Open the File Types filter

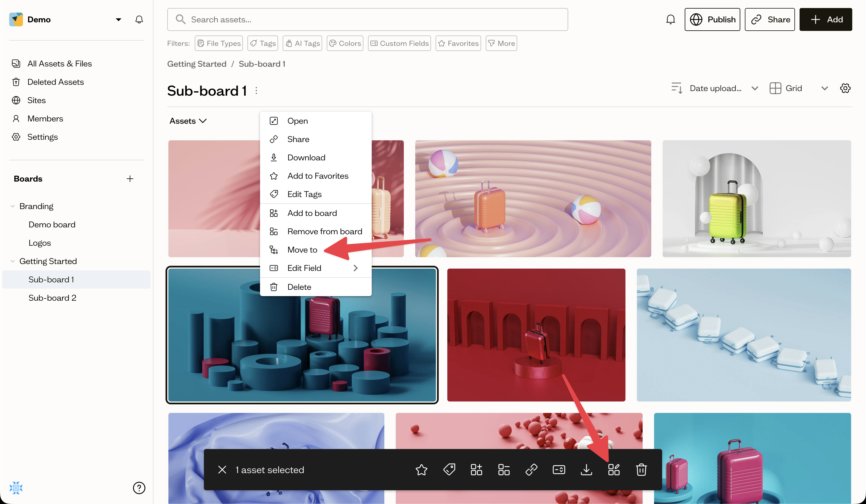[219, 43]
